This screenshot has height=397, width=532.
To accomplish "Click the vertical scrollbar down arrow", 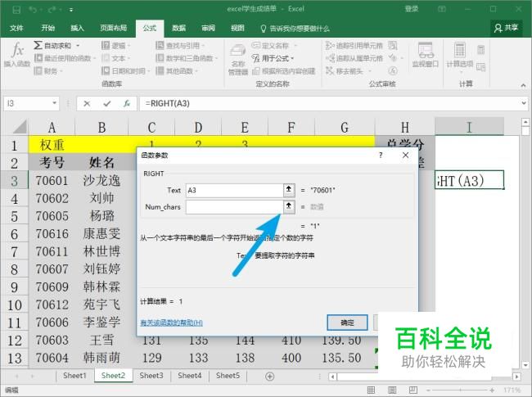I will tap(525, 365).
